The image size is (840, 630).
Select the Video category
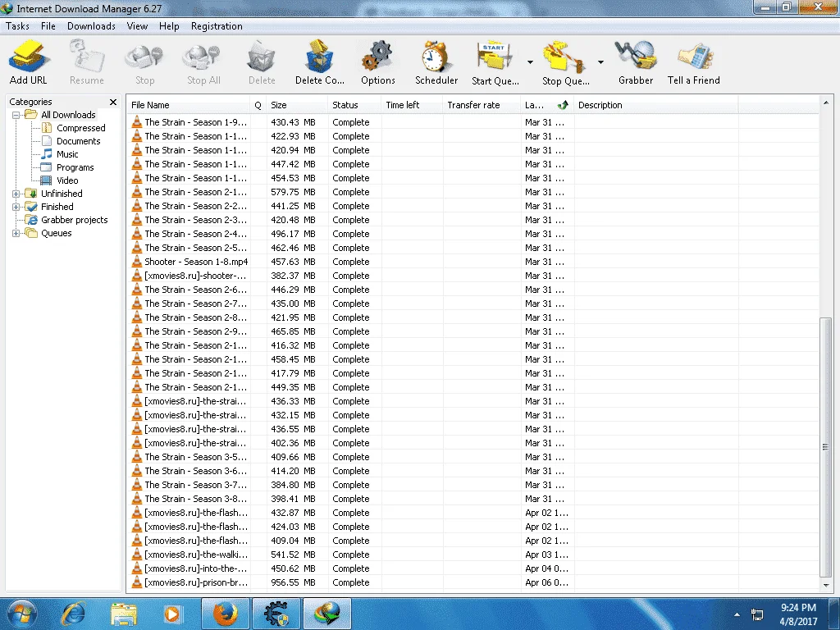click(67, 180)
